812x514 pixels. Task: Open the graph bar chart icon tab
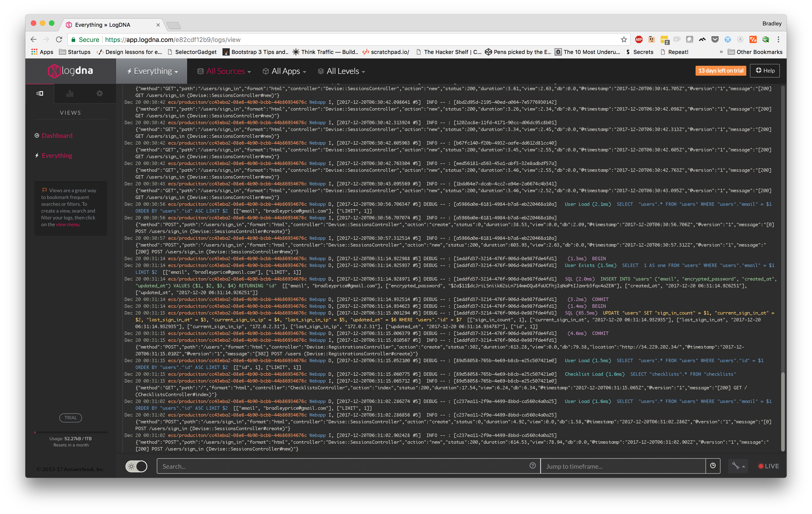pyautogui.click(x=70, y=93)
